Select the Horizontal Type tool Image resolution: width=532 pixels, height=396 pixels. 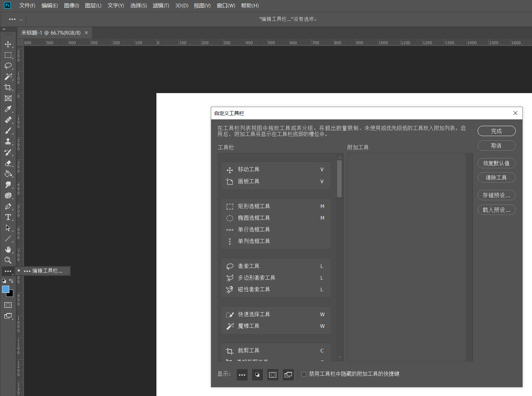(8, 217)
